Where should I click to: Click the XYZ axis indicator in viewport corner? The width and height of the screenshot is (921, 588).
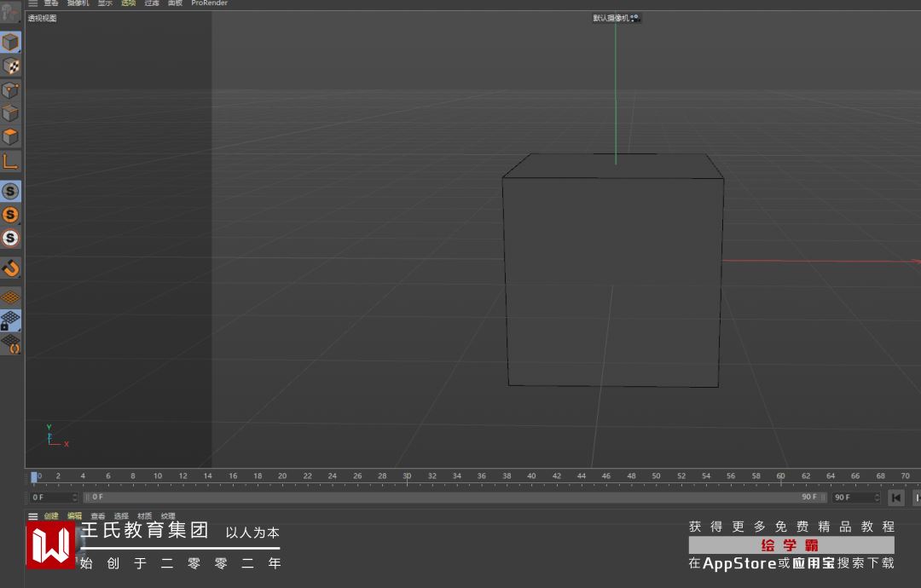click(x=57, y=436)
